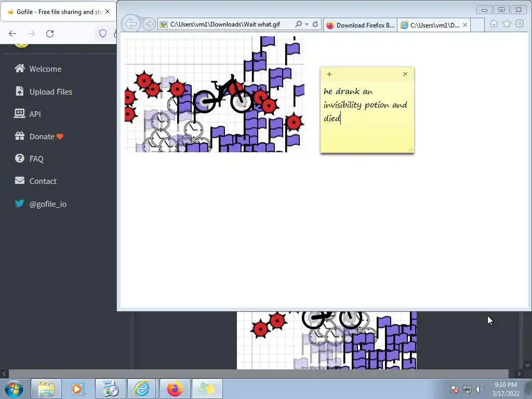Viewport: 532px width, 399px height.
Task: Click the IE Home icon
Action: pos(494,24)
